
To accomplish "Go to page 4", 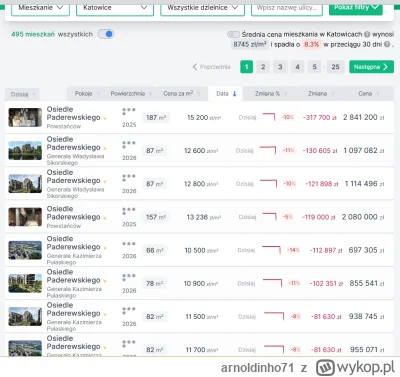I will (x=297, y=67).
